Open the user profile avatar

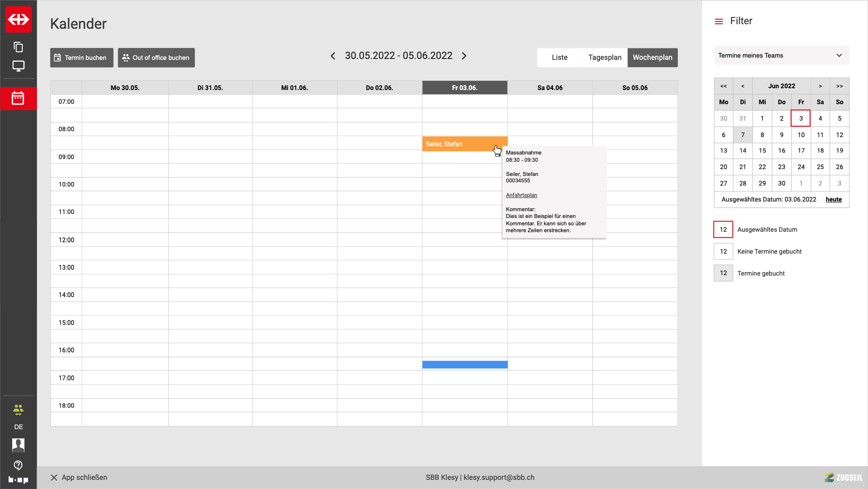click(x=18, y=445)
